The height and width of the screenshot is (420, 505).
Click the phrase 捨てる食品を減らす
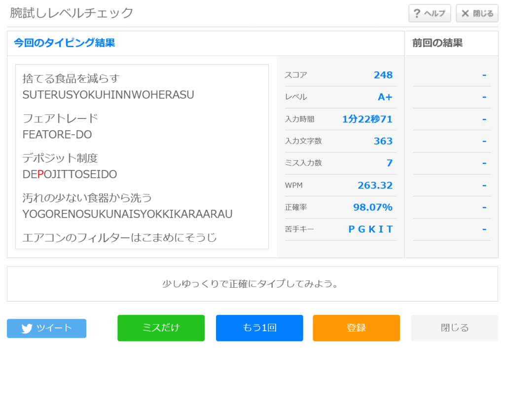click(x=71, y=79)
